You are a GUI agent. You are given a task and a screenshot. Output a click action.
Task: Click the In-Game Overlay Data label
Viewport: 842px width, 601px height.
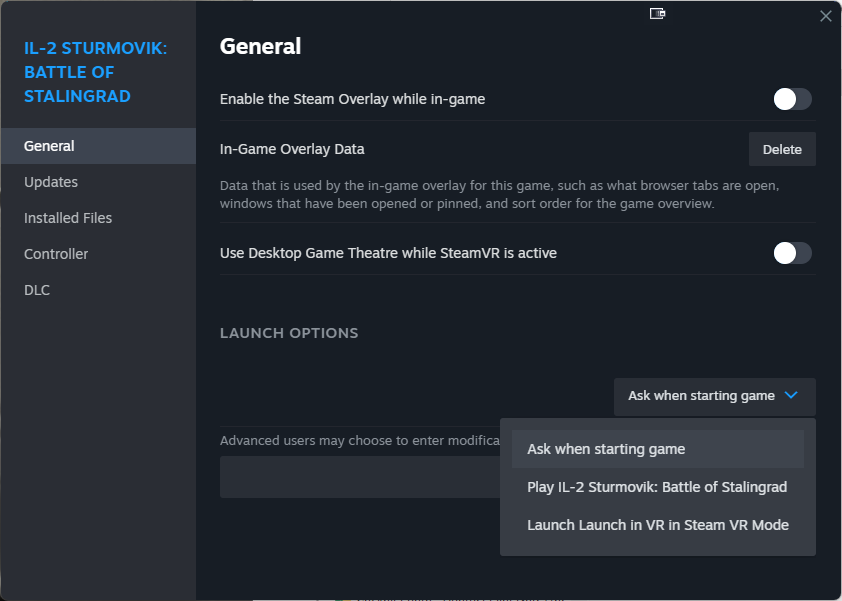pyautogui.click(x=292, y=149)
